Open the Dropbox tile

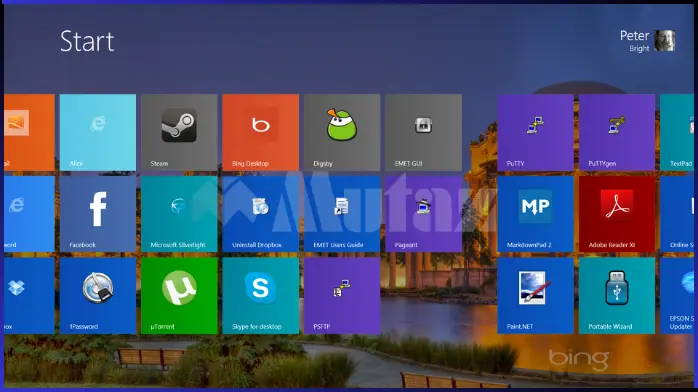pyautogui.click(x=29, y=296)
